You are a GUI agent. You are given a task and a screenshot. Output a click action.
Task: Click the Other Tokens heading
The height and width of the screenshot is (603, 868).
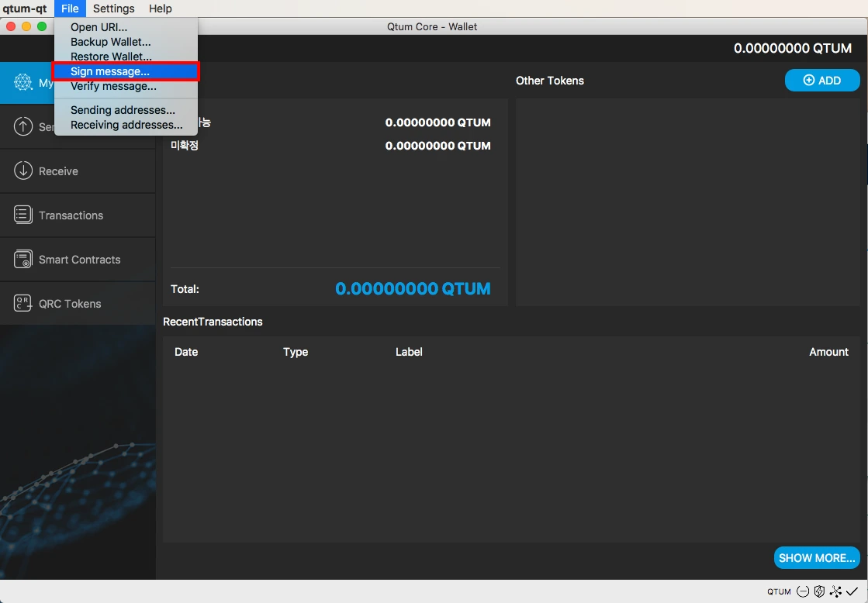coord(550,81)
